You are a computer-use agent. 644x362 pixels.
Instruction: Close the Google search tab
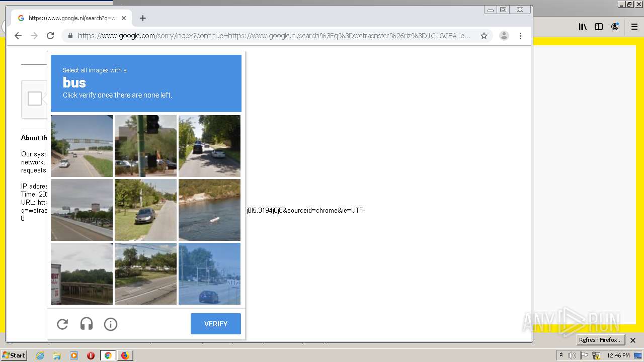pos(124,18)
